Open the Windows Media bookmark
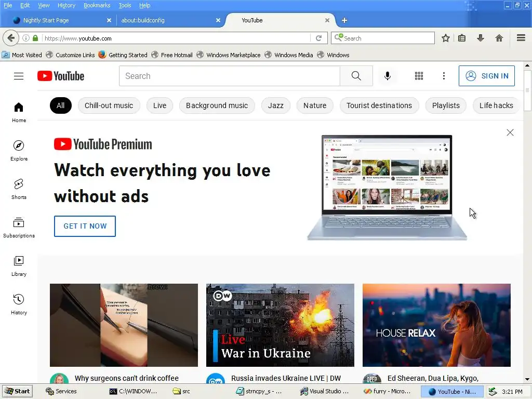 point(289,55)
